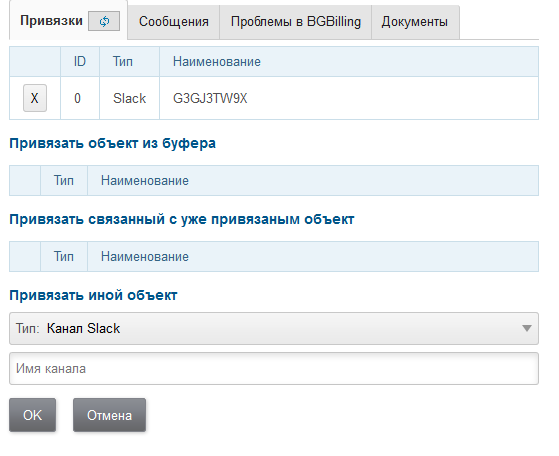Switch to the Документы tab
The width and height of the screenshot is (559, 456).
pos(415,21)
